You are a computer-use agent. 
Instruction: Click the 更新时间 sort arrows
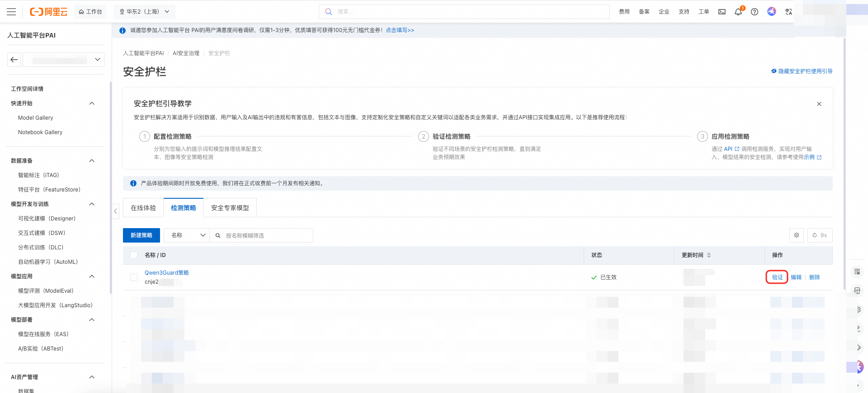click(709, 255)
